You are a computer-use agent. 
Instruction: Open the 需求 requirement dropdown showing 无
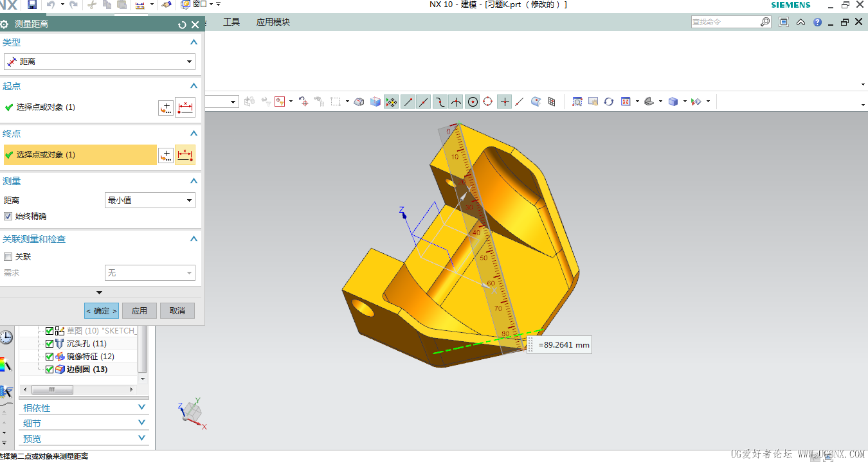tap(150, 273)
